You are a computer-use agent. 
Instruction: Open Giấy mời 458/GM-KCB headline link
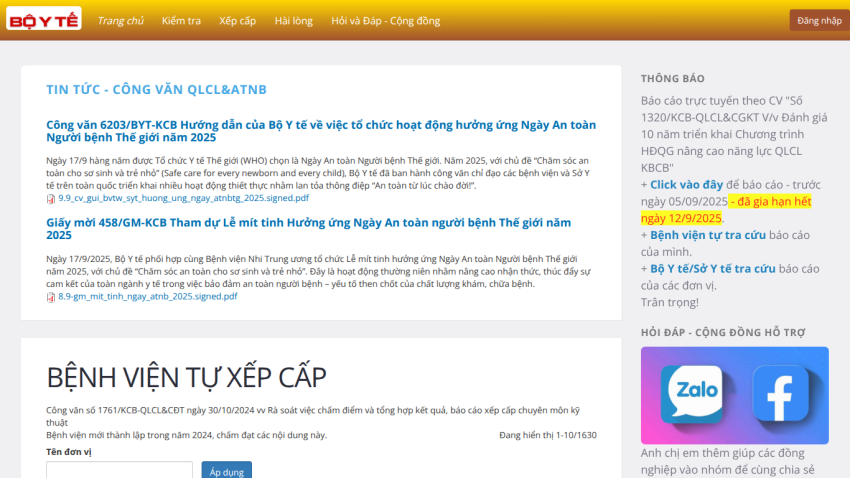pos(308,229)
